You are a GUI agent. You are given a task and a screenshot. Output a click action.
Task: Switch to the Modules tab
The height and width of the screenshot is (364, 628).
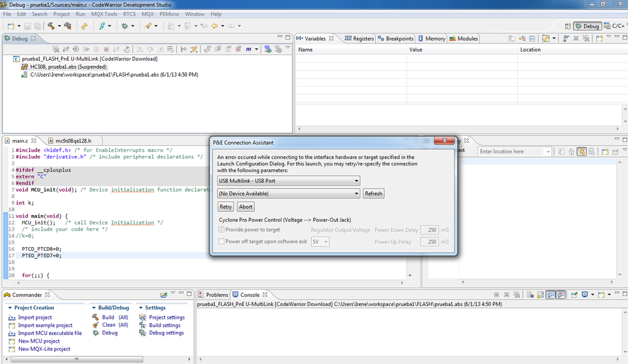pyautogui.click(x=464, y=38)
